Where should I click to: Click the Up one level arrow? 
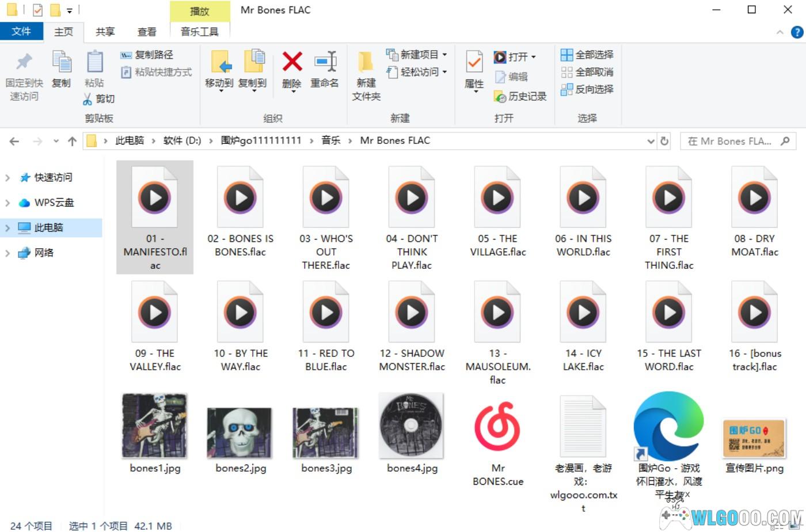(x=72, y=141)
